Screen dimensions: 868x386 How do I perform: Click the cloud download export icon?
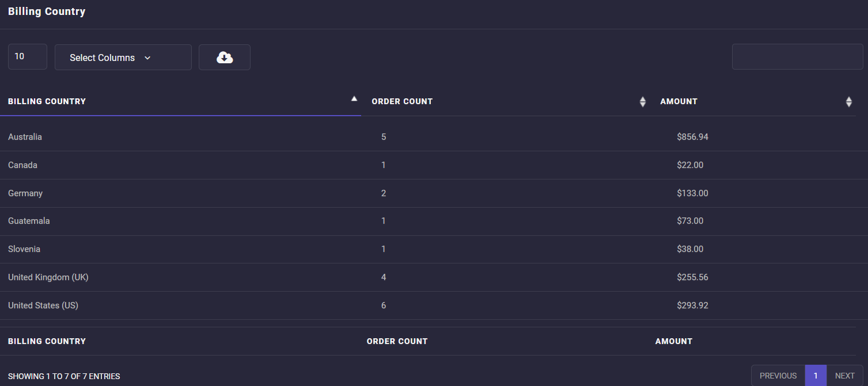point(225,58)
